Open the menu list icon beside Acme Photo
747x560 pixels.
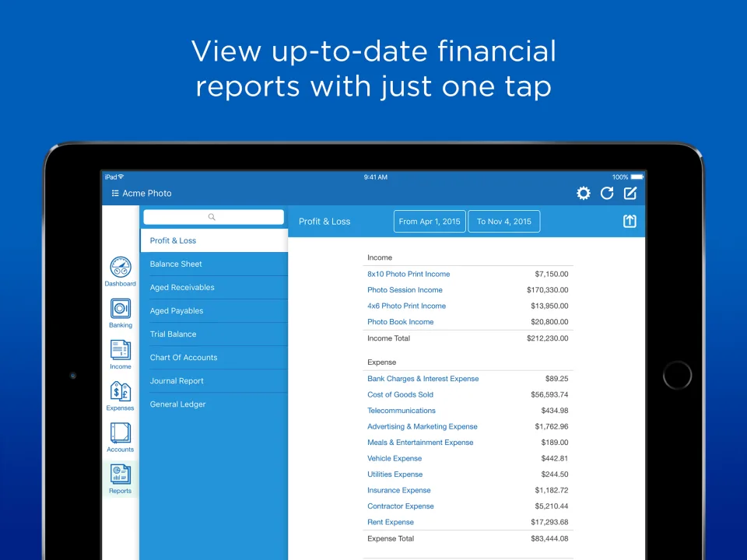115,194
